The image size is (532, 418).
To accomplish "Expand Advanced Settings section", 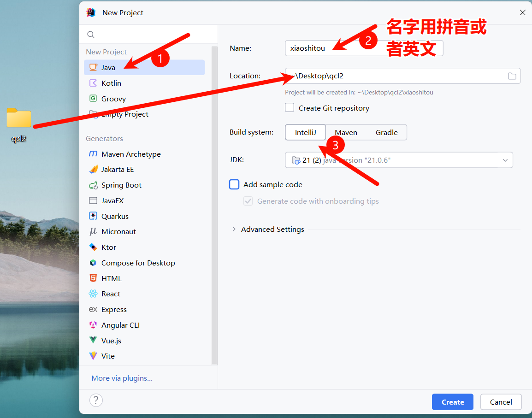I will (x=234, y=230).
